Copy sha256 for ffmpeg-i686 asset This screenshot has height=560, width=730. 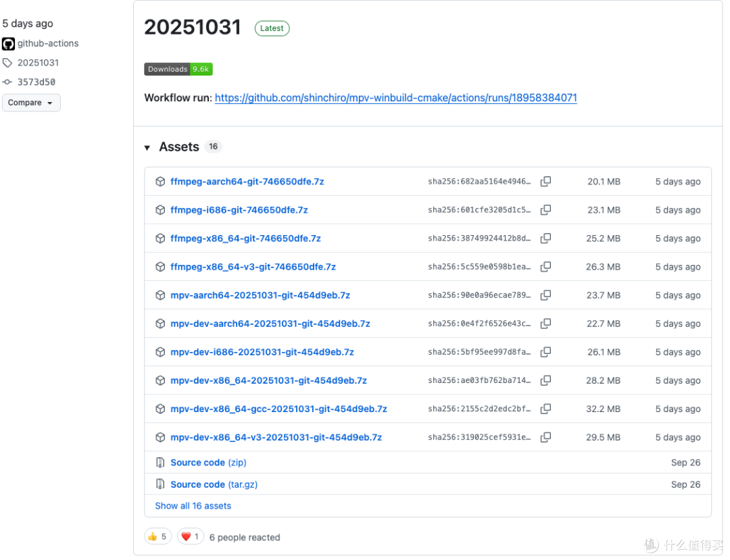tap(545, 210)
